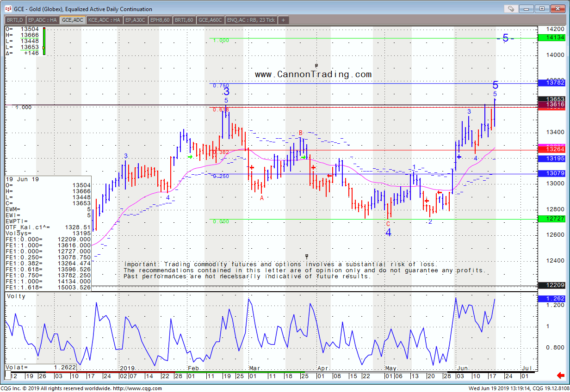Minimize the CQG chart window
The image size is (570, 392).
coord(528,8)
